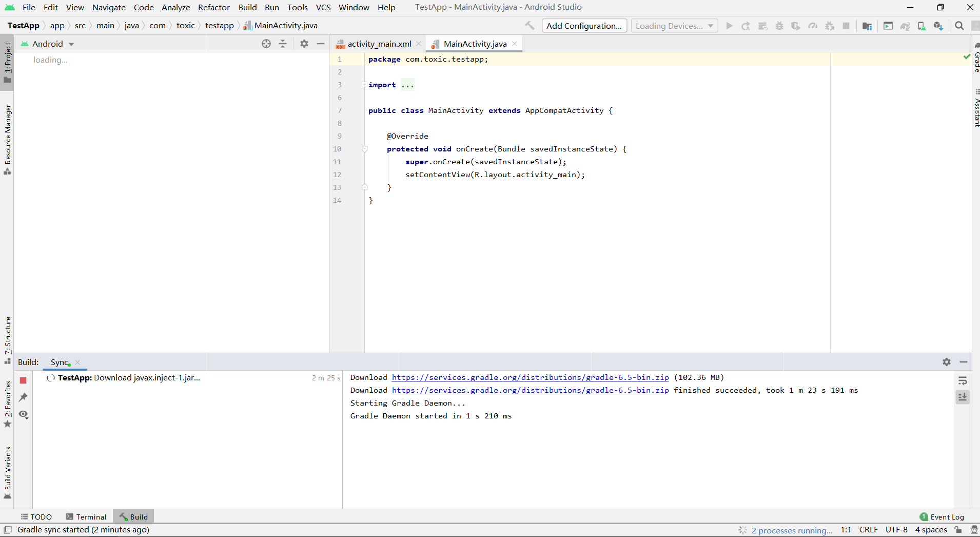This screenshot has width=980, height=537.
Task: Open Project Structure folder icon
Action: (x=867, y=26)
